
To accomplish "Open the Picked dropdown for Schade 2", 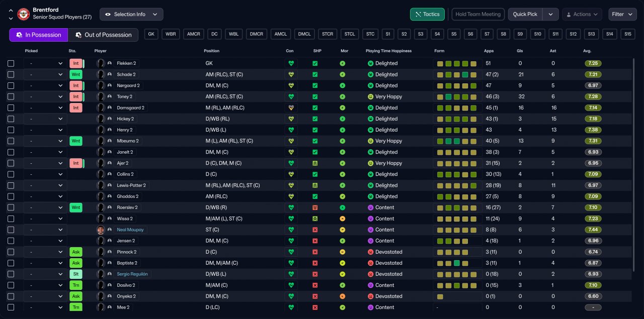I will point(45,75).
